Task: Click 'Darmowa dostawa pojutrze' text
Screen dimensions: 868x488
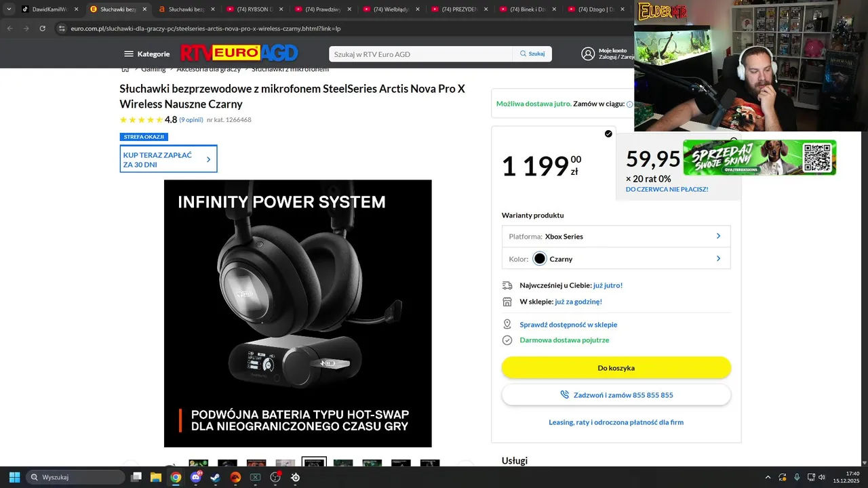Action: tap(564, 340)
